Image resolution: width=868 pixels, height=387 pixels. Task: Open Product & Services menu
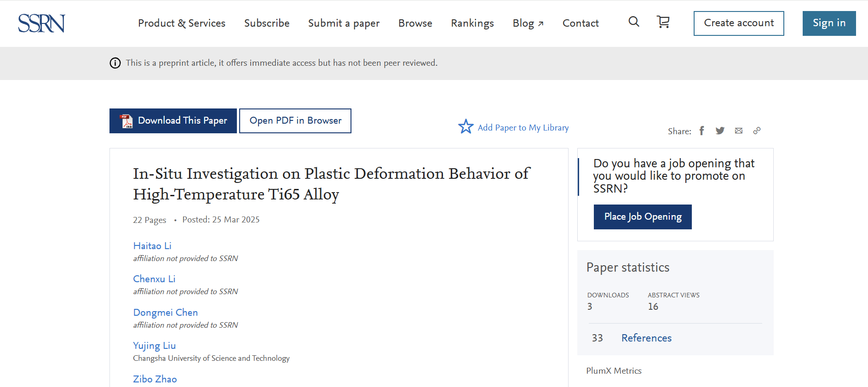[x=182, y=23]
